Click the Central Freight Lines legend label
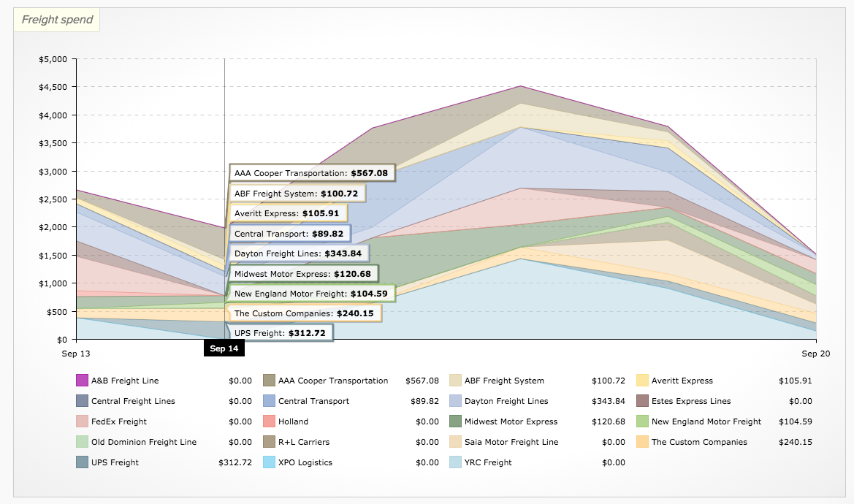This screenshot has width=854, height=504. coord(134,401)
